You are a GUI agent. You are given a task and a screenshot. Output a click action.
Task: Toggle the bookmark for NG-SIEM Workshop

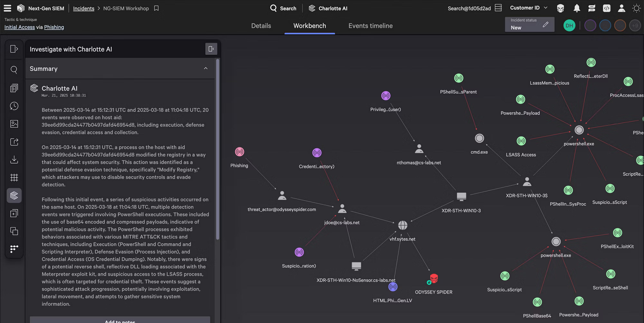click(156, 8)
